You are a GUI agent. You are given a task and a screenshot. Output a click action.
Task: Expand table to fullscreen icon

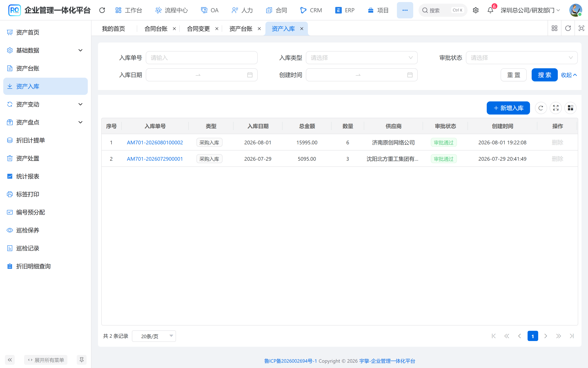[556, 108]
